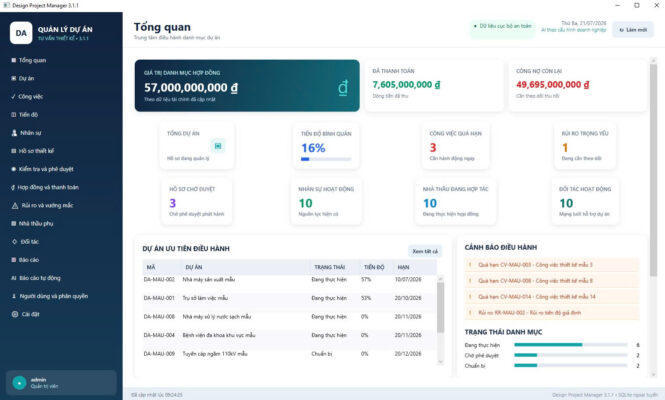Click the Tiến độ bình quân progress bar
Image resolution: width=665 pixels, height=400 pixels.
pos(326,159)
